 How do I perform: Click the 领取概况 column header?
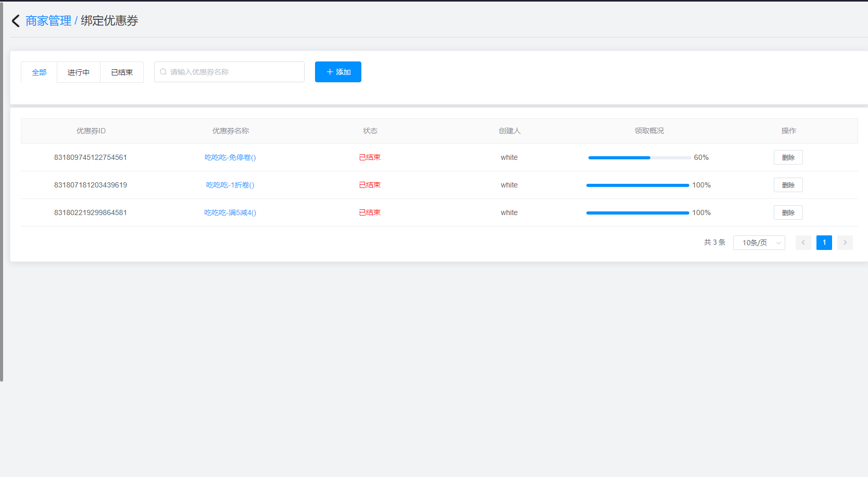[x=649, y=131]
